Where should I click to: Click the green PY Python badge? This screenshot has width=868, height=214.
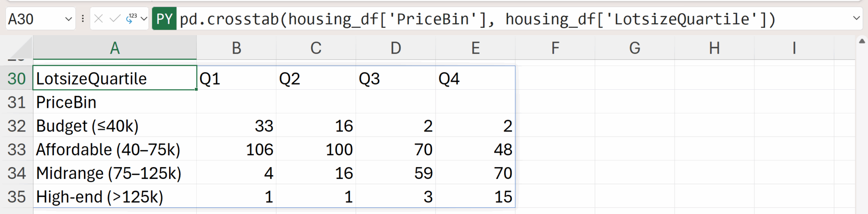164,19
